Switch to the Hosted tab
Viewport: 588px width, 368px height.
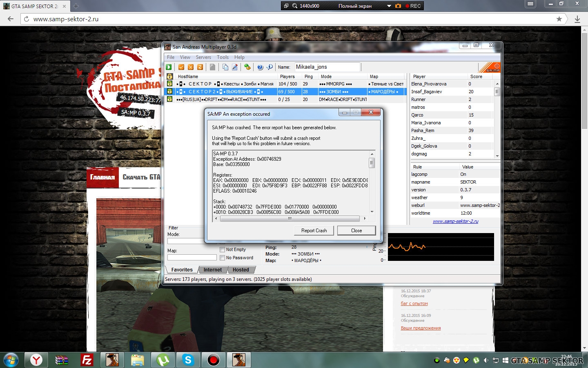(x=241, y=270)
